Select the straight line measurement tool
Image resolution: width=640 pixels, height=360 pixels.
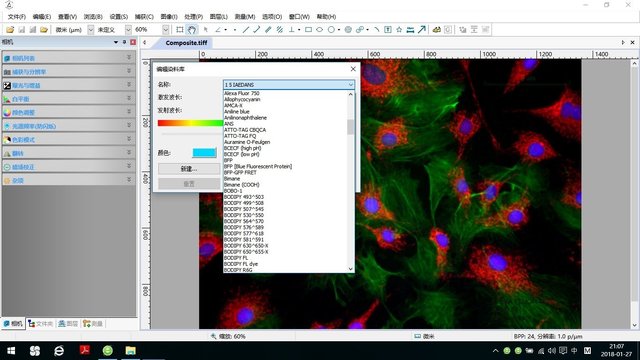(x=246, y=29)
